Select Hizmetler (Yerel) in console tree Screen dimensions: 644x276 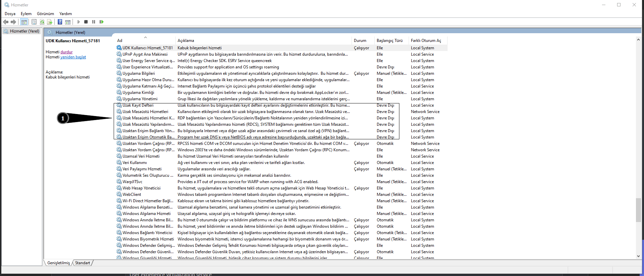pyautogui.click(x=25, y=31)
